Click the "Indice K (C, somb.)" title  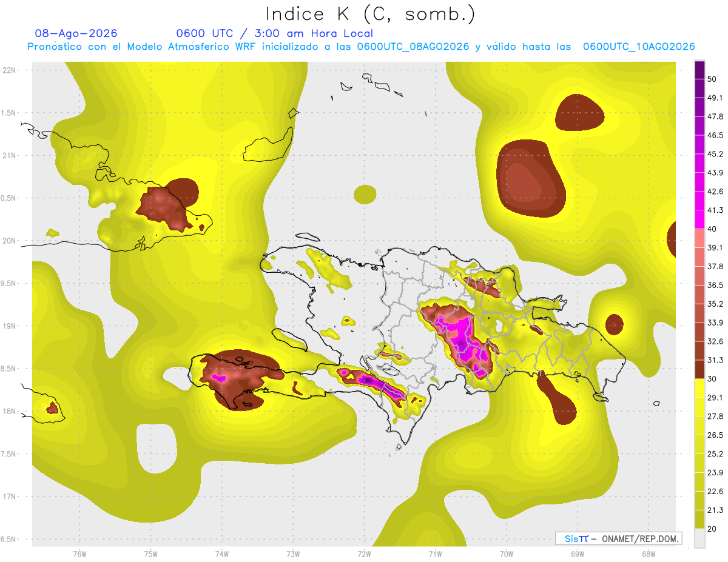click(x=370, y=14)
